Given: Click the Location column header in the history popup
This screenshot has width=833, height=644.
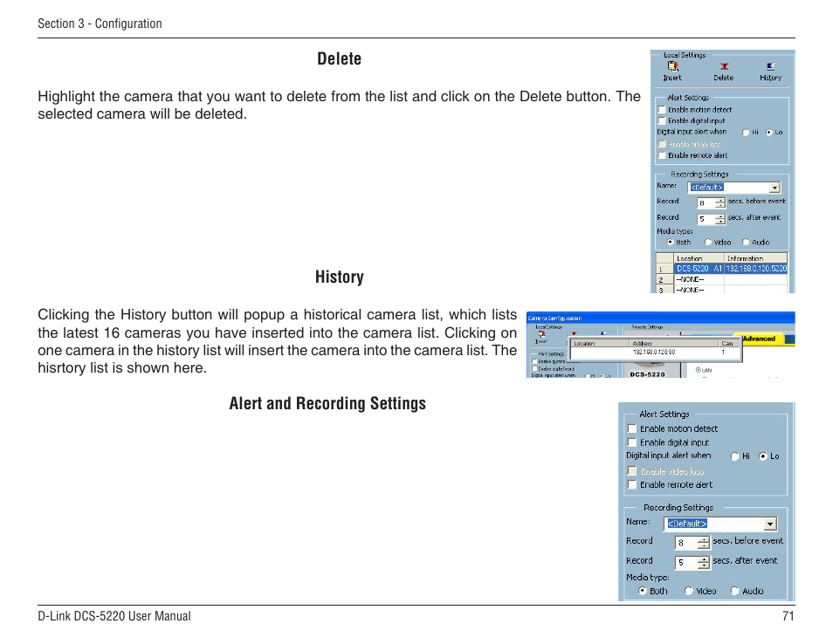Looking at the screenshot, I should pos(600,344).
